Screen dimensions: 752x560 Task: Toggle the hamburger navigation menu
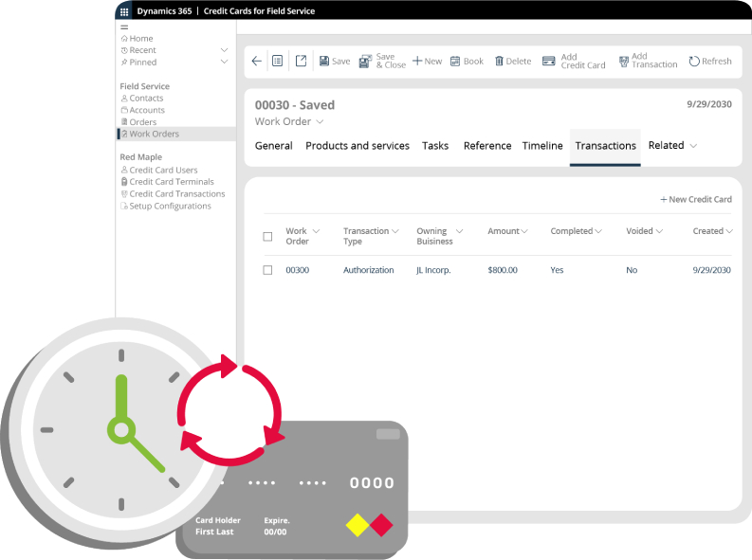(124, 27)
